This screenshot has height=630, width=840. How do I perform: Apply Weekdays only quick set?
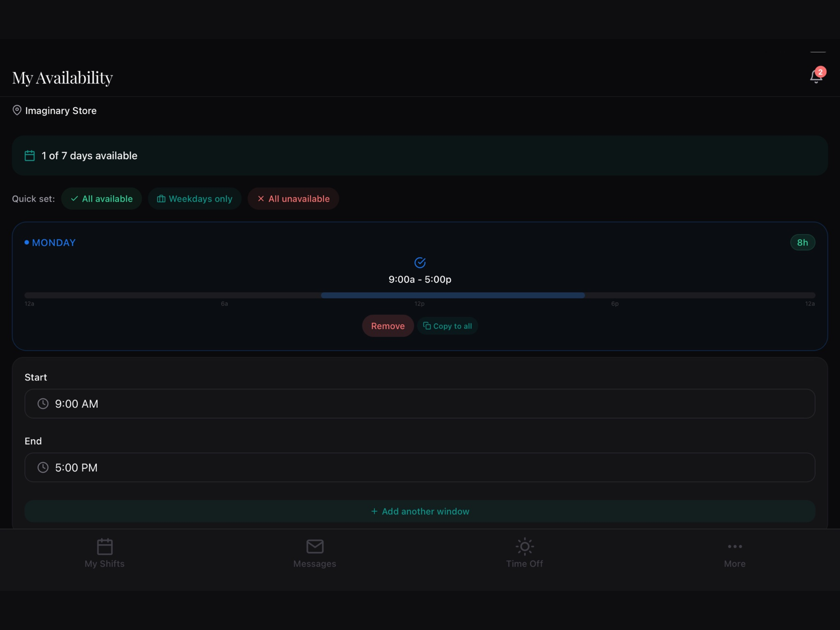click(x=195, y=199)
